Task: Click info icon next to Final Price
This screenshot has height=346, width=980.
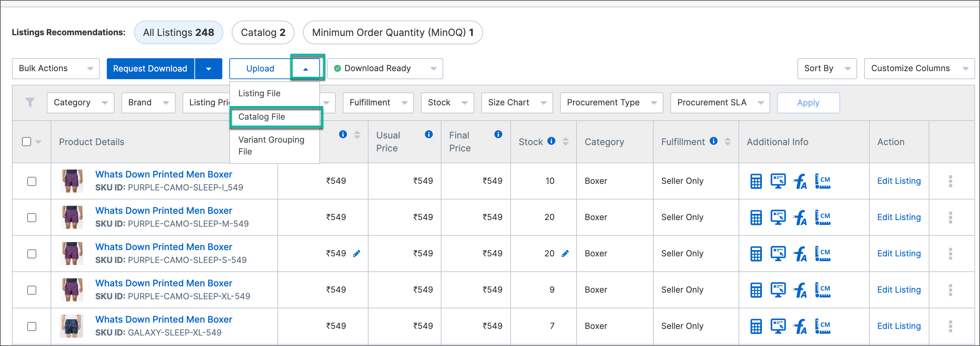Action: 498,134
